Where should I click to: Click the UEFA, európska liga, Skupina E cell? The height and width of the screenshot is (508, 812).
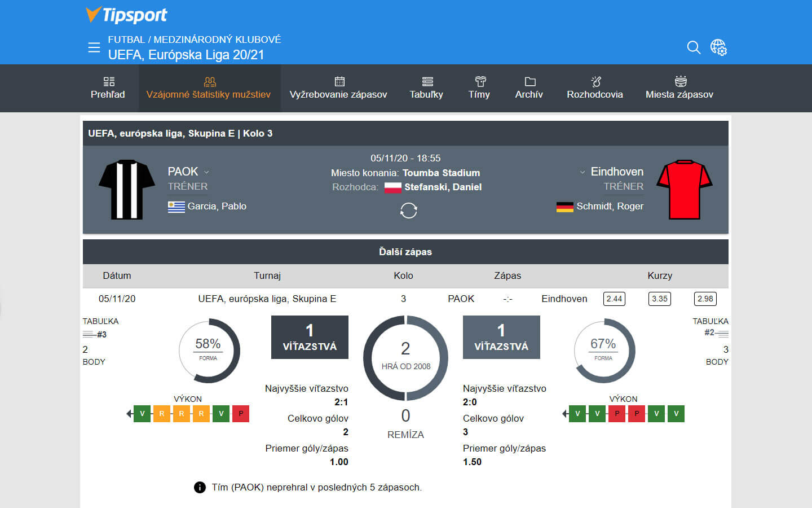[267, 299]
